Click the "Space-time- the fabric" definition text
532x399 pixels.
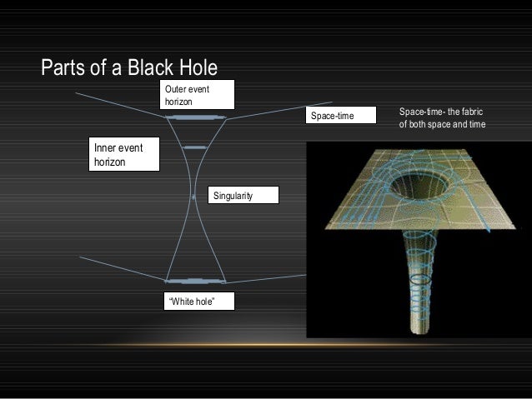(x=442, y=117)
